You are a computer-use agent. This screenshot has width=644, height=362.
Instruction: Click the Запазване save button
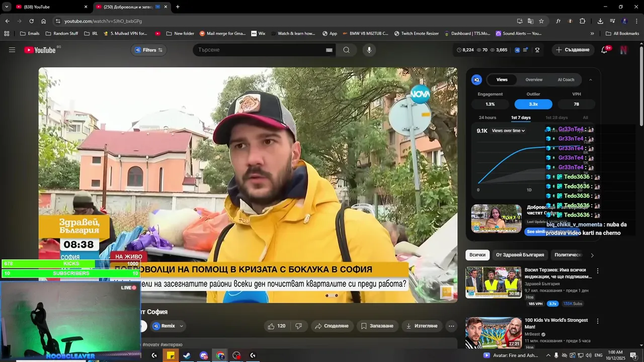click(x=377, y=326)
